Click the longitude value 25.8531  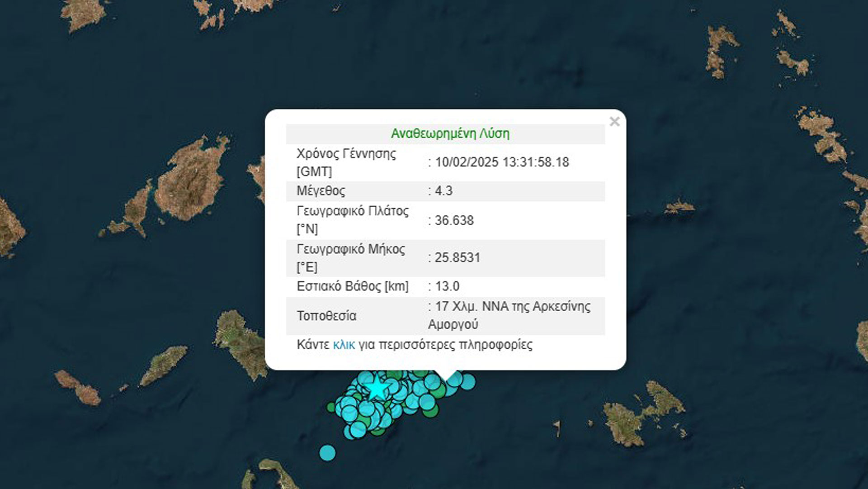click(x=457, y=258)
